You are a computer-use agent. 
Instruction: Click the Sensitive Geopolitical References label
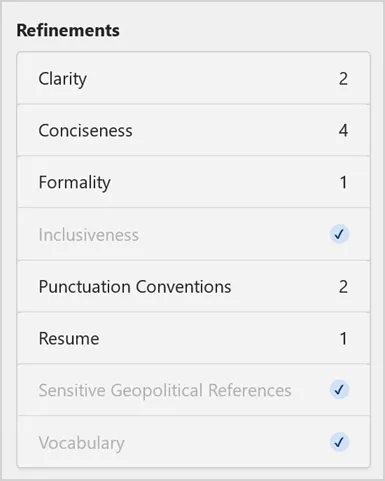pyautogui.click(x=165, y=390)
